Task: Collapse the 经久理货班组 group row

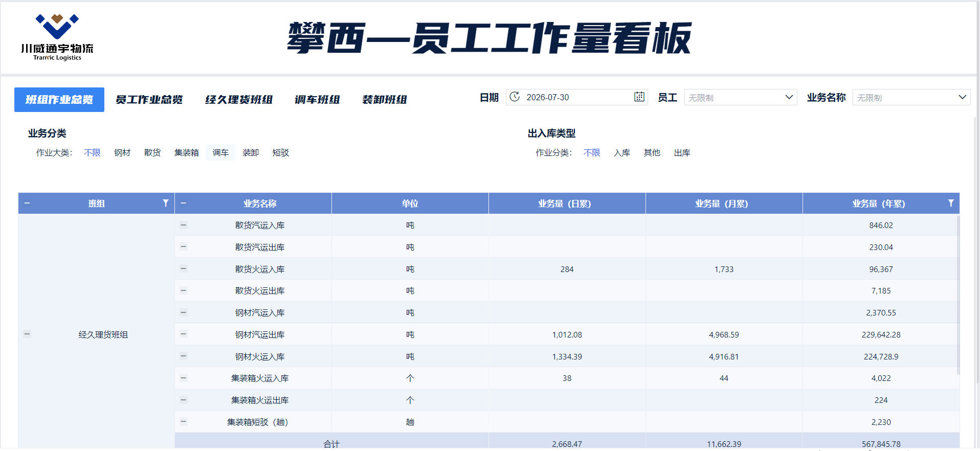Action: tap(27, 334)
